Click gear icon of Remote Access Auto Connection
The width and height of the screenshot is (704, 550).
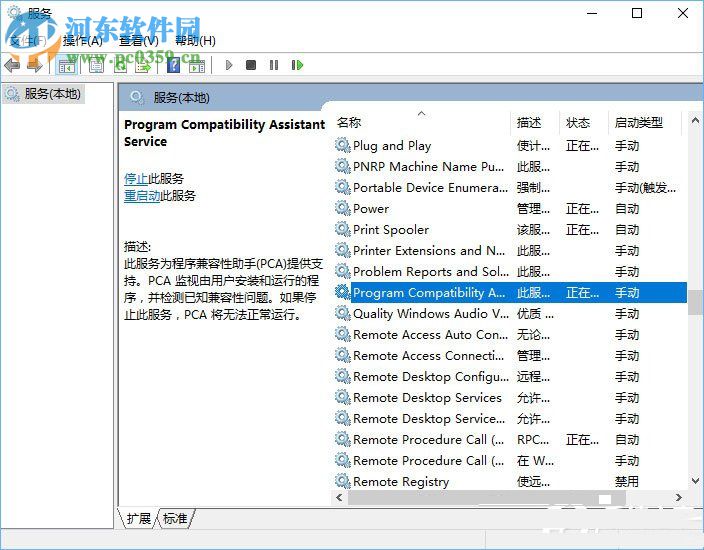coord(343,334)
